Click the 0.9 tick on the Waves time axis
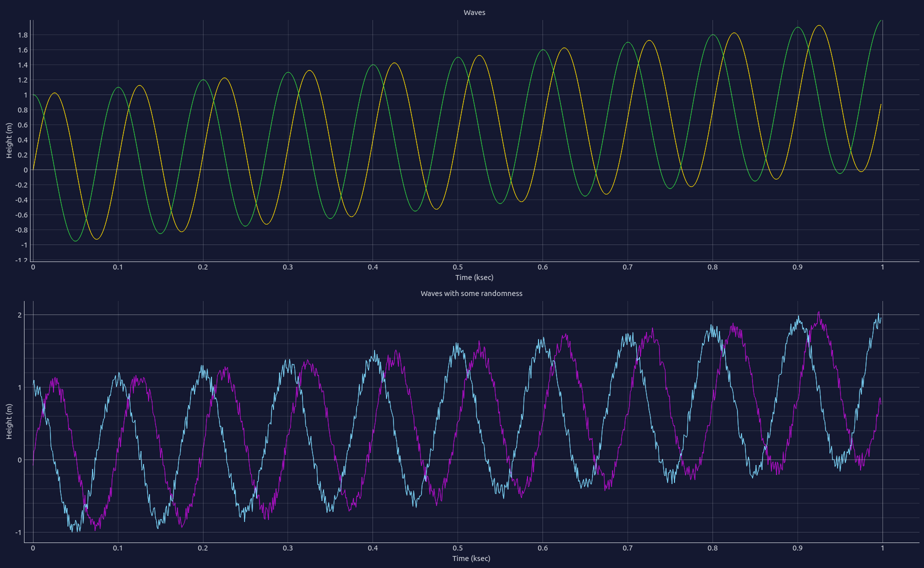This screenshot has height=568, width=924. coord(797,267)
